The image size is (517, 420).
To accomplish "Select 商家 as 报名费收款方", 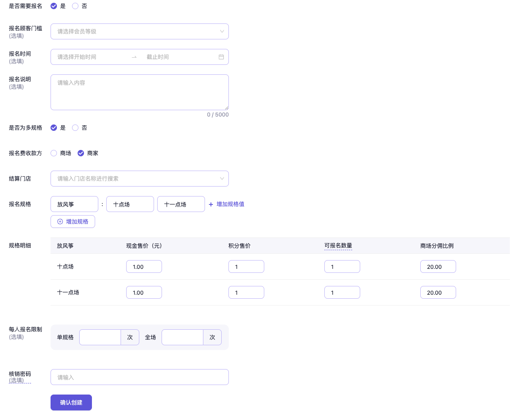I will pos(81,153).
